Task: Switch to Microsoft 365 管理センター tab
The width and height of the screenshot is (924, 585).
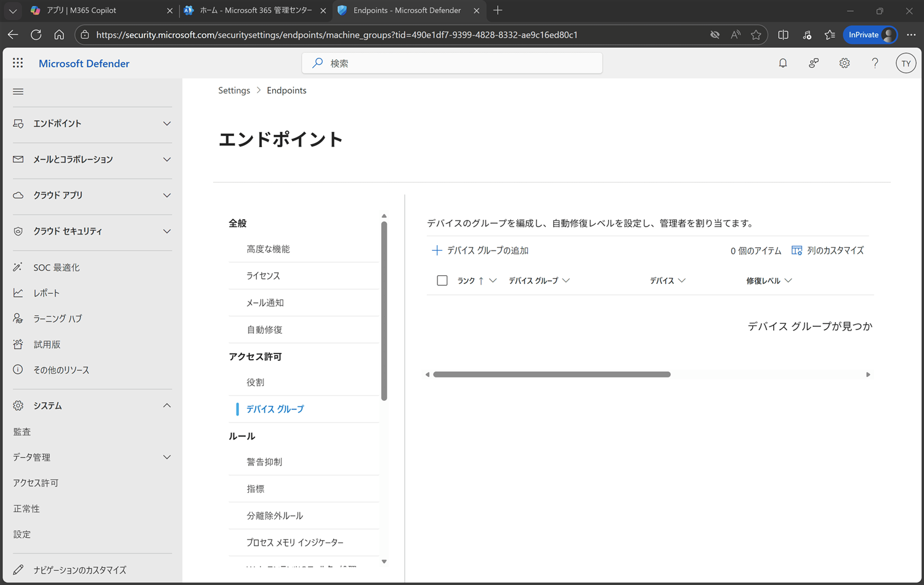Action: [255, 10]
